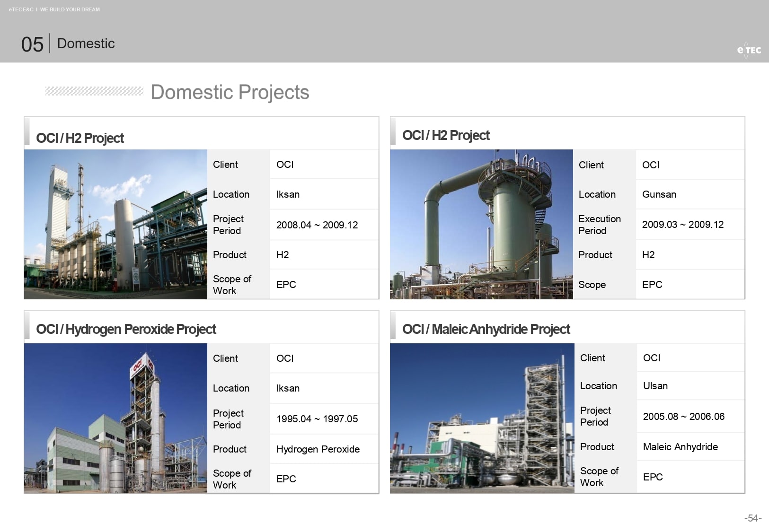
Task: Select 'Client' label in Hydrogen Peroxide table
Action: point(225,358)
